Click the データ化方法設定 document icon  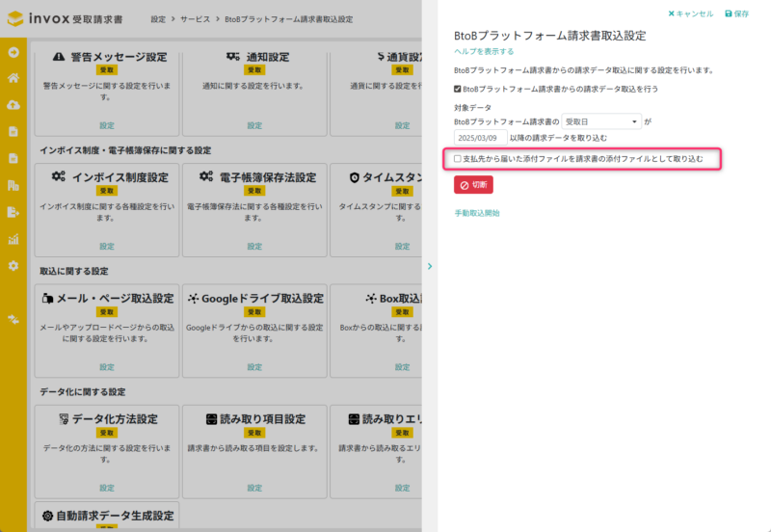(x=64, y=419)
